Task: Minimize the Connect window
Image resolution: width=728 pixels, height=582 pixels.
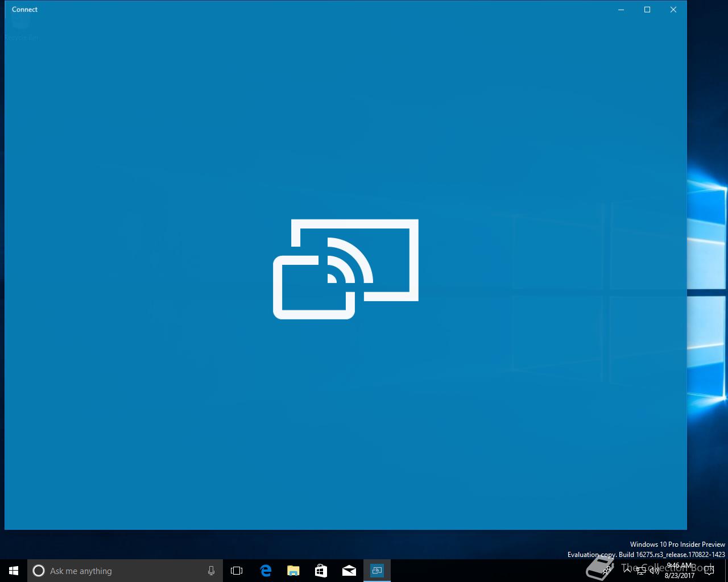Action: (x=621, y=10)
